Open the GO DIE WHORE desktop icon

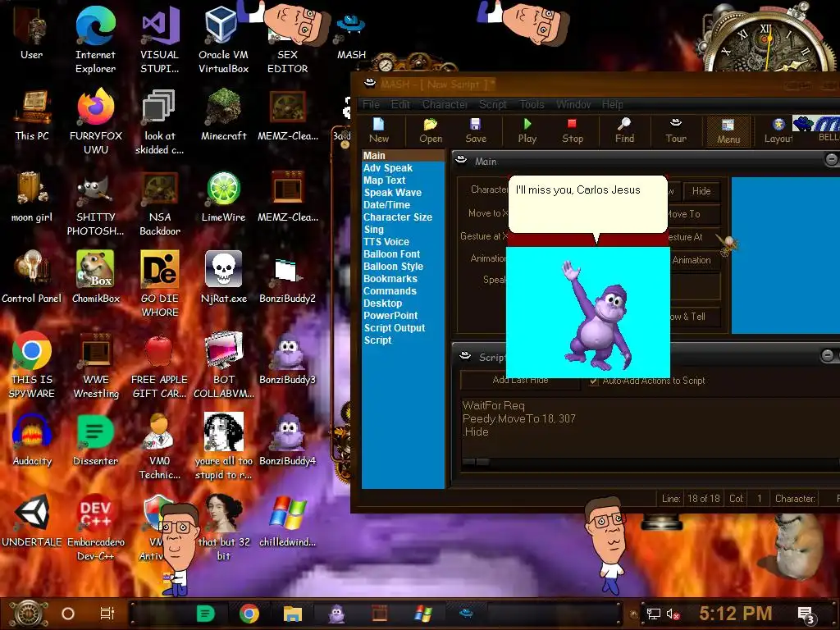(x=160, y=284)
